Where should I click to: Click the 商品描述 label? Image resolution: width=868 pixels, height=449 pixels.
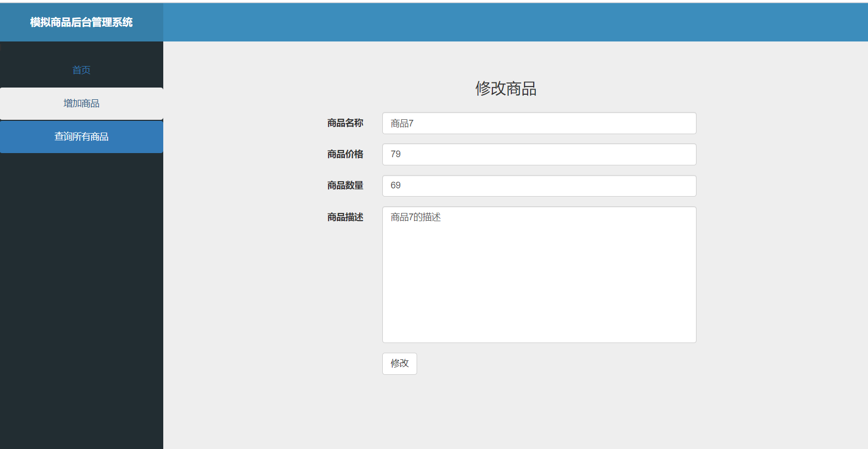point(345,217)
